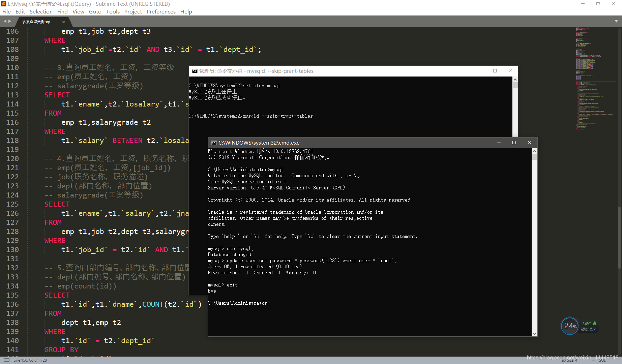Click line number 106 in gutter

12,31
